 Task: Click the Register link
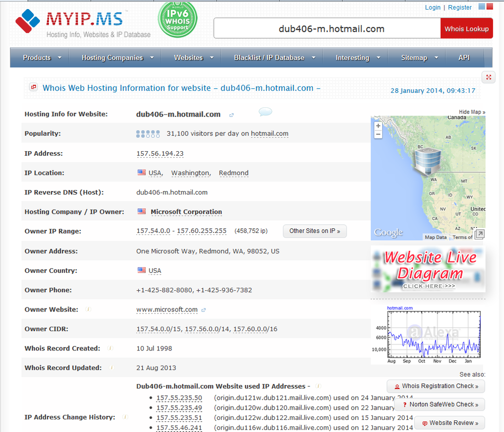click(460, 8)
